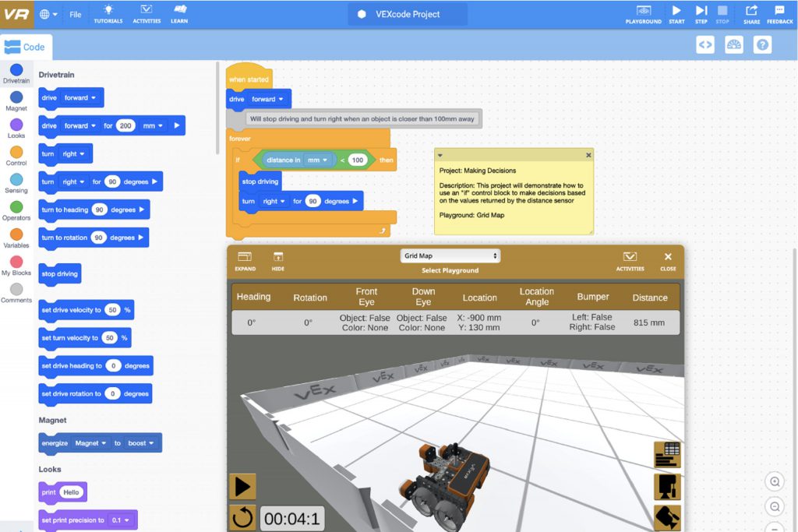Screen dimensions: 798x532
Task: Select the Variables block category
Action: coord(16,238)
